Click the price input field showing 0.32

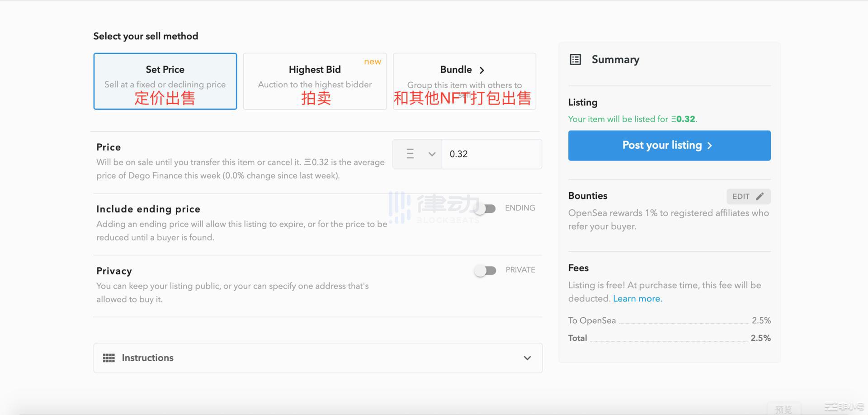[x=491, y=154]
